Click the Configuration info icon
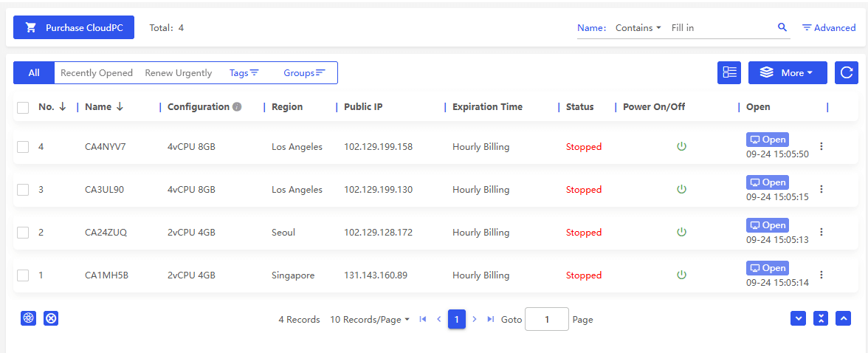 point(237,107)
